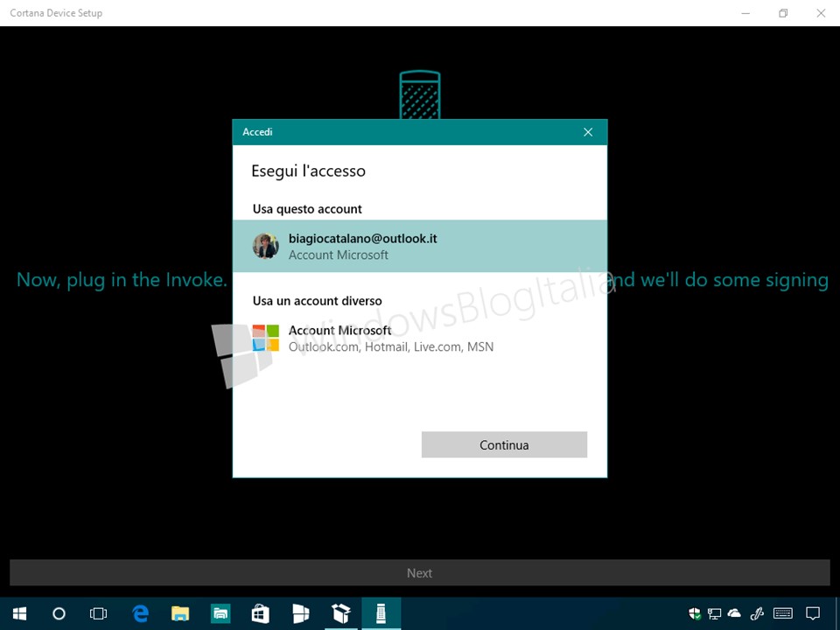
Task: Open Windows Defender shield in system tray
Action: (694, 613)
